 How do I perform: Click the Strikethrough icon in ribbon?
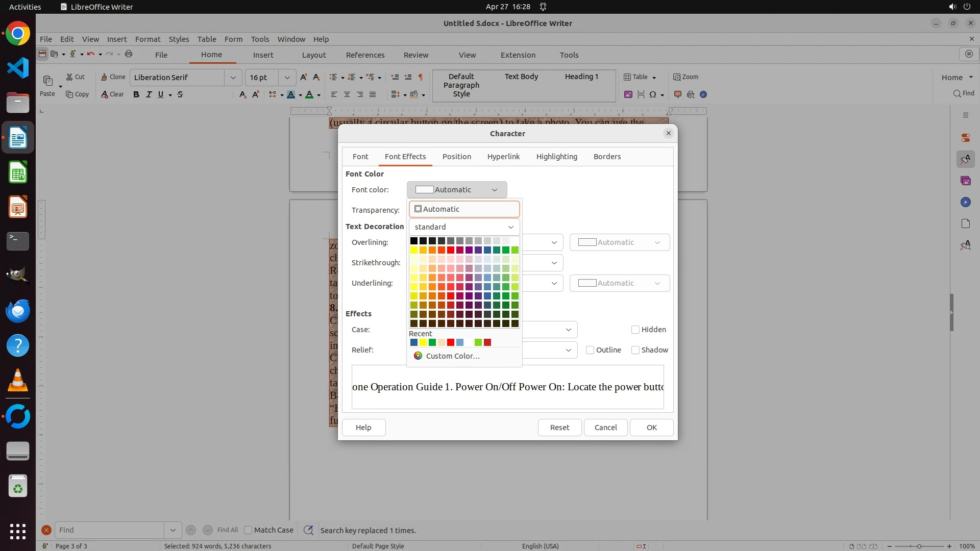[x=180, y=94]
